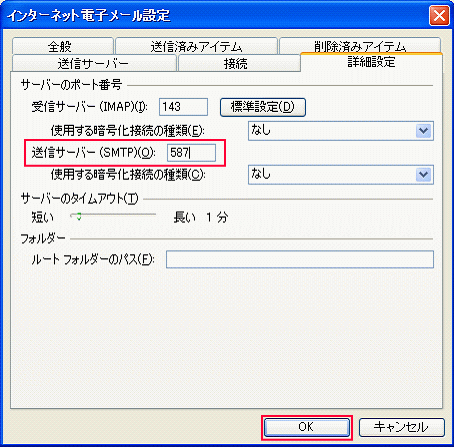Click the SMTP port field showing 587
This screenshot has width=454, height=447.
[191, 153]
